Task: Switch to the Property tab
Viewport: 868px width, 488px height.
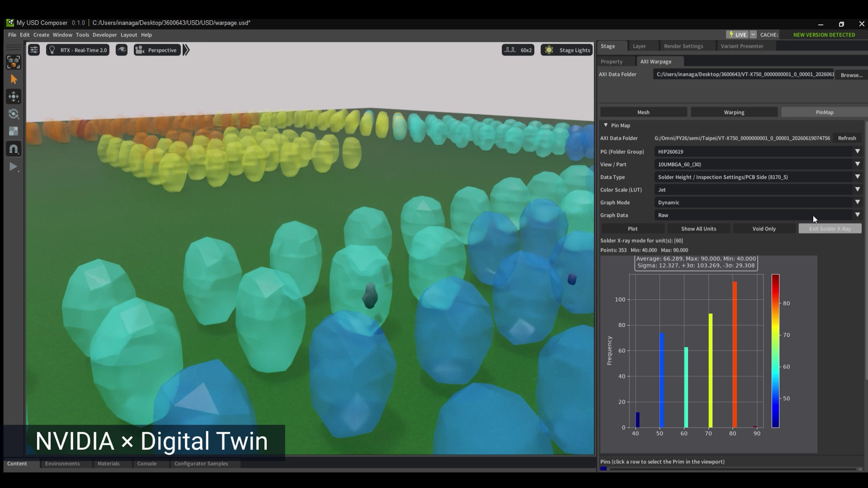Action: [x=611, y=62]
